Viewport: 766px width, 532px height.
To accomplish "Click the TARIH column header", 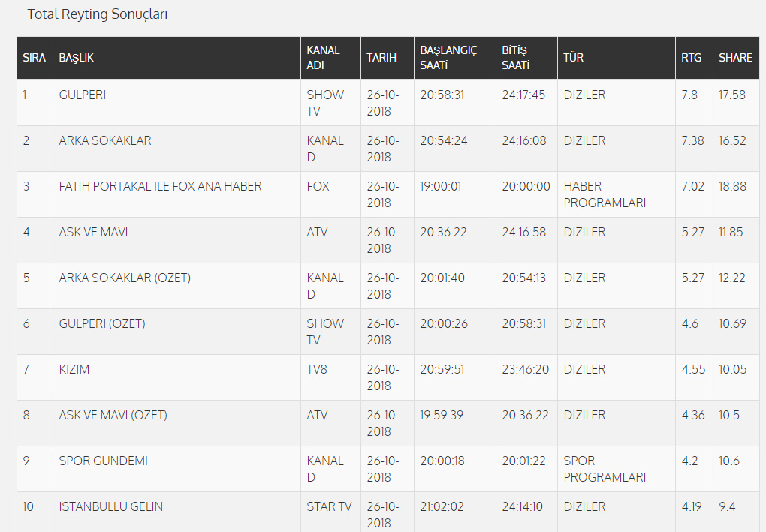I will coord(381,58).
